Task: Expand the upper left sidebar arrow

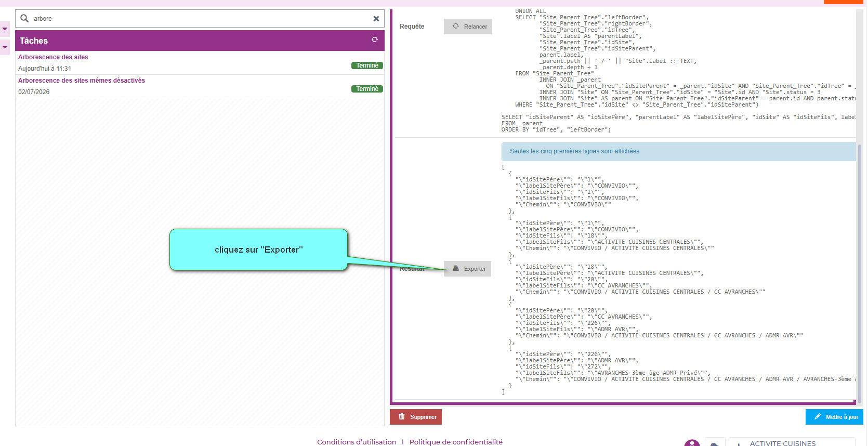Action: tap(5, 29)
